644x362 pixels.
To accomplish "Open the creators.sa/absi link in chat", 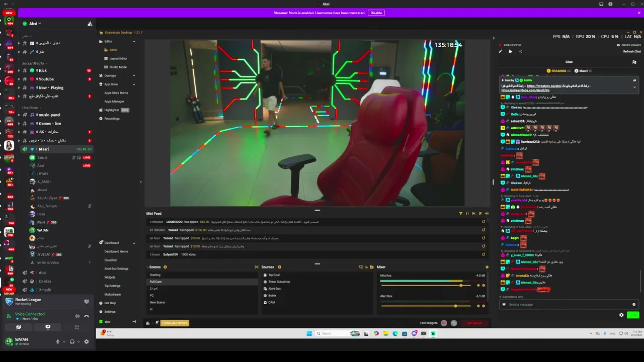I will click(x=544, y=86).
